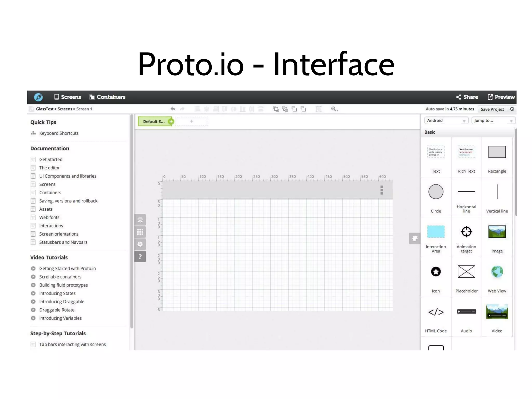Screen dimensions: 532x399
Task: Select the HTML Code component
Action: pos(436,317)
